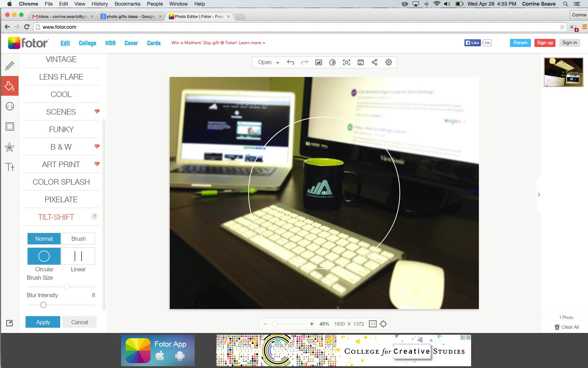Open the HDR tab
588x368 pixels.
(x=110, y=43)
